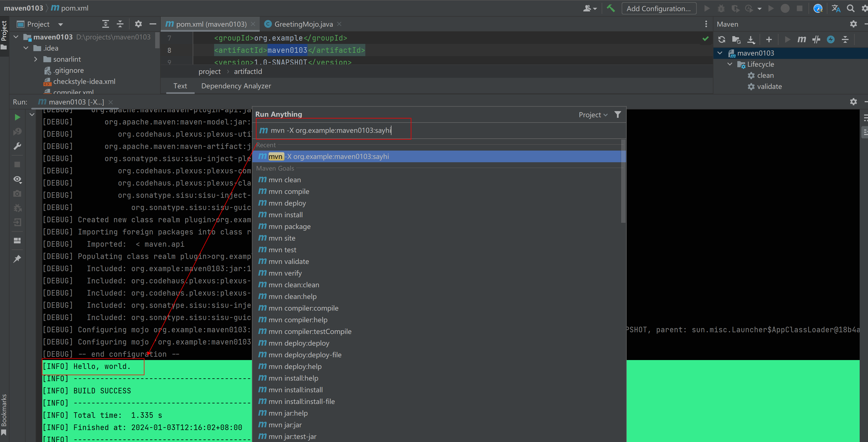The image size is (868, 442).
Task: Hide the Project tool window minus icon
Action: pos(153,24)
